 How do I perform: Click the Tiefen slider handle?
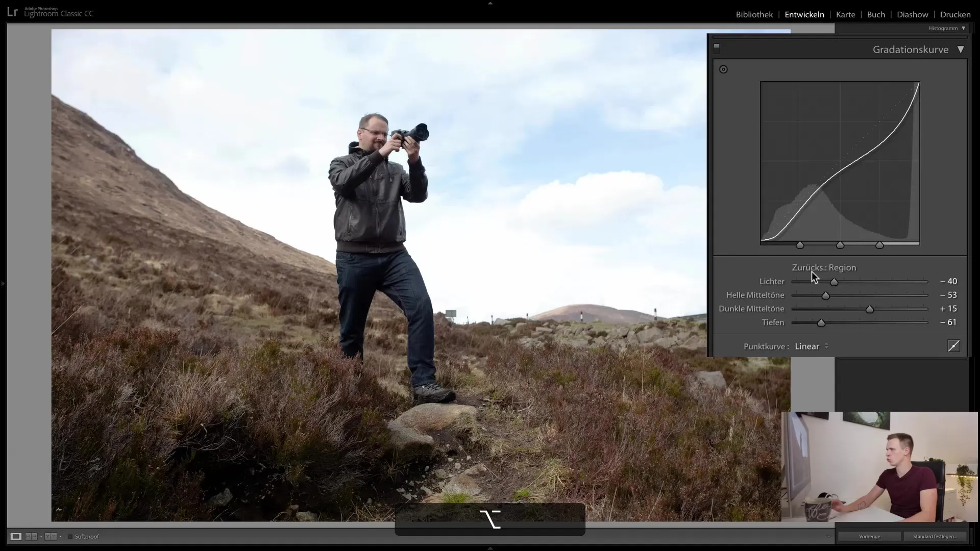click(821, 323)
